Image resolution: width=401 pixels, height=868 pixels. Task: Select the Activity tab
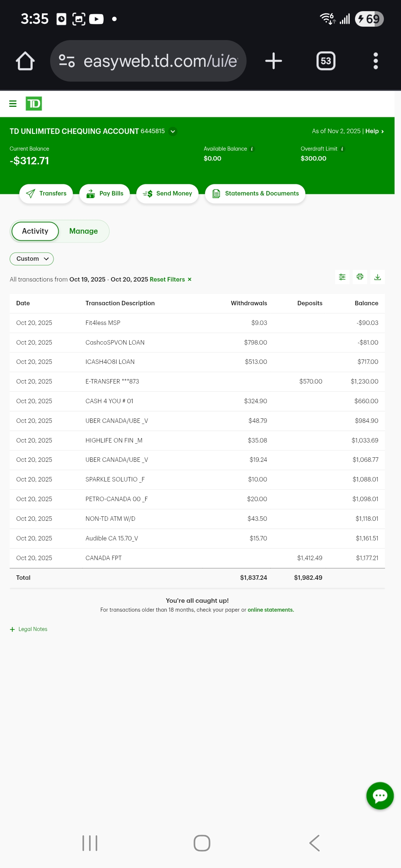pos(35,231)
